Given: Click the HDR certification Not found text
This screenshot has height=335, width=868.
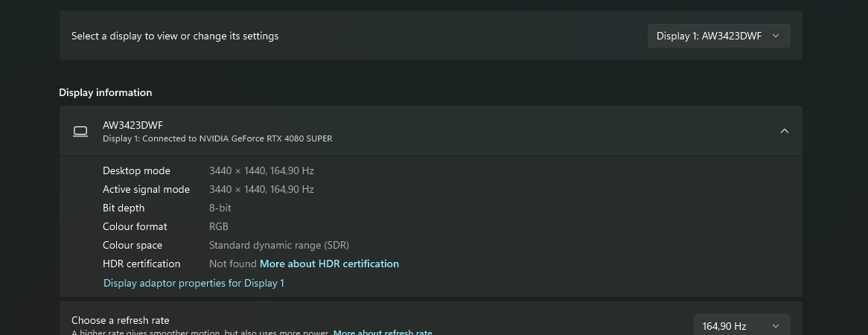Looking at the screenshot, I should [x=232, y=264].
